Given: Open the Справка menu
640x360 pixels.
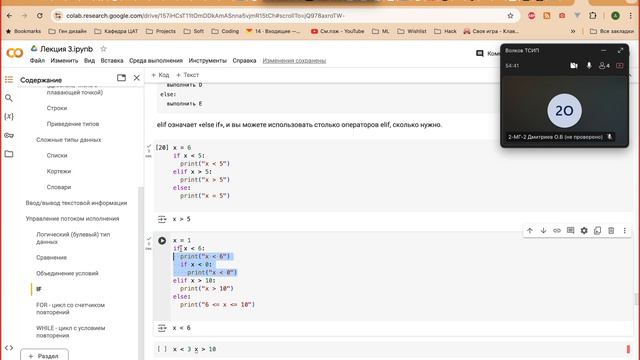Looking at the screenshot, I should coord(244,60).
